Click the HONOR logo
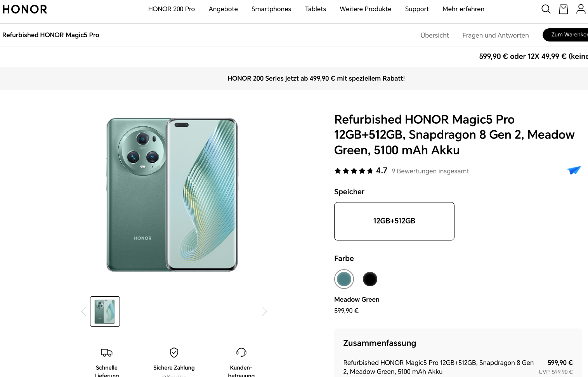588x377 pixels. [25, 9]
